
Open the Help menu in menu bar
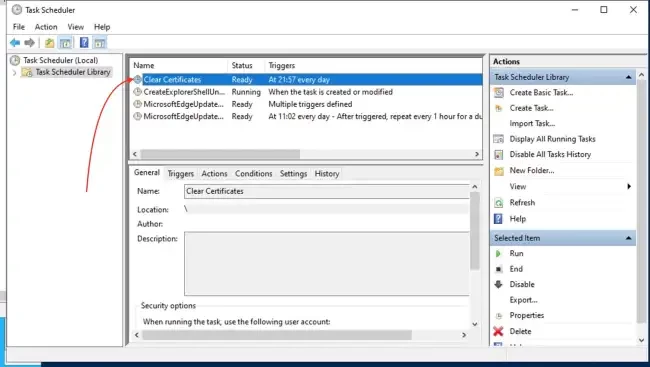102,27
